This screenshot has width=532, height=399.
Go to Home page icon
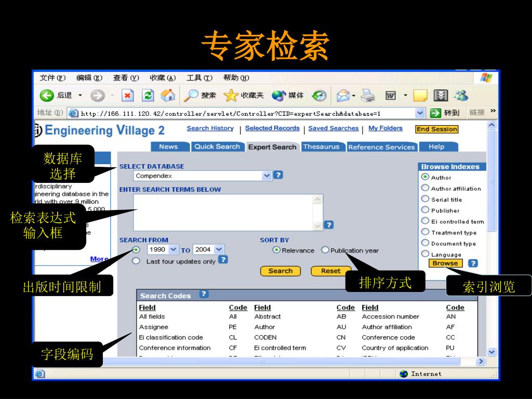168,96
